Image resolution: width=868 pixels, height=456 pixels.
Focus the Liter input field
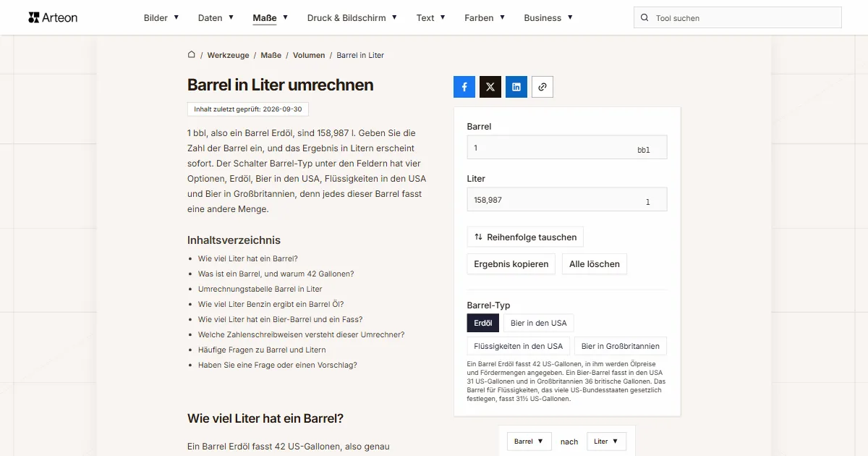pyautogui.click(x=567, y=200)
